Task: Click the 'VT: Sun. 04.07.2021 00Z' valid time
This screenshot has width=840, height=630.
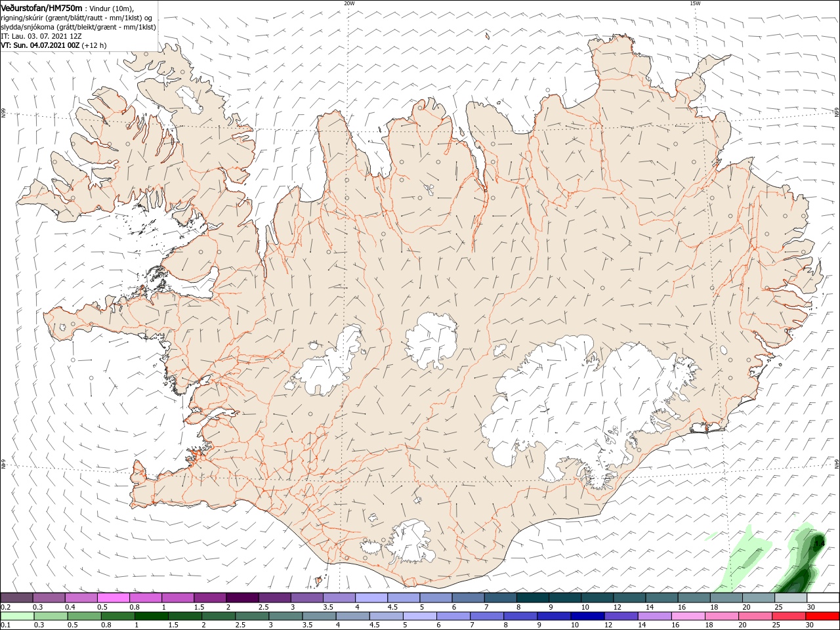Action: (40, 45)
